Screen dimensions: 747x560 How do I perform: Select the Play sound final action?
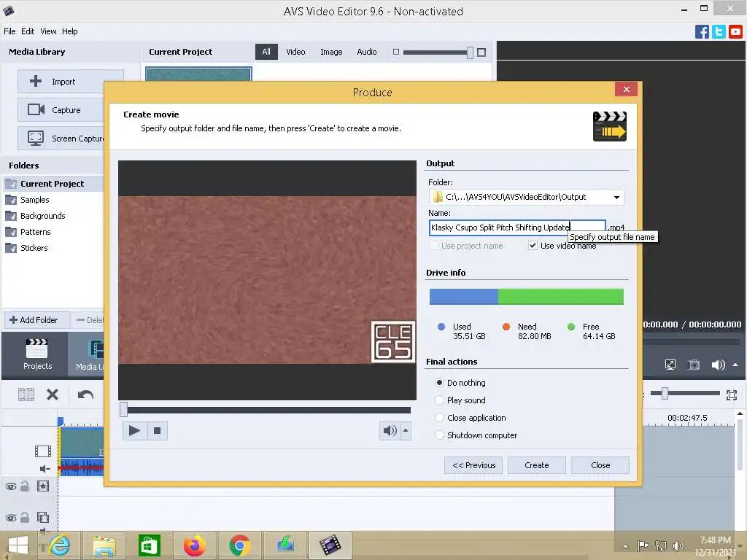(x=439, y=400)
